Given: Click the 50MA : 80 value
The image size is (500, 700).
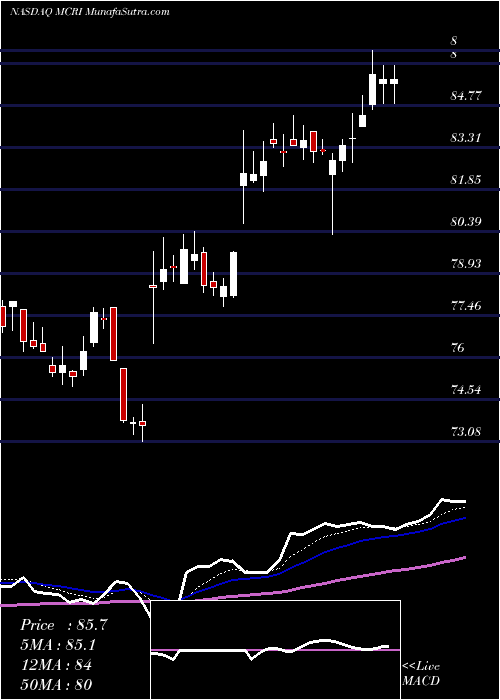Looking at the screenshot, I should [x=56, y=684].
